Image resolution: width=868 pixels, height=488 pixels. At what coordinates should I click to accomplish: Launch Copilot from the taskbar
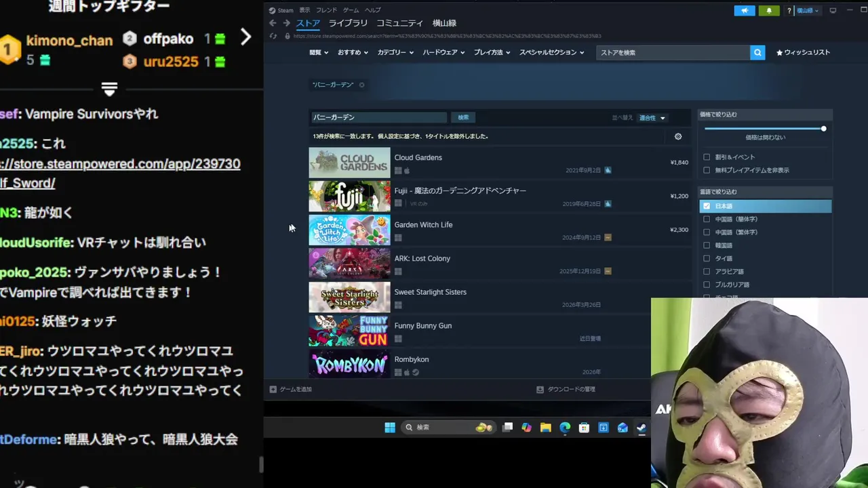tap(526, 427)
